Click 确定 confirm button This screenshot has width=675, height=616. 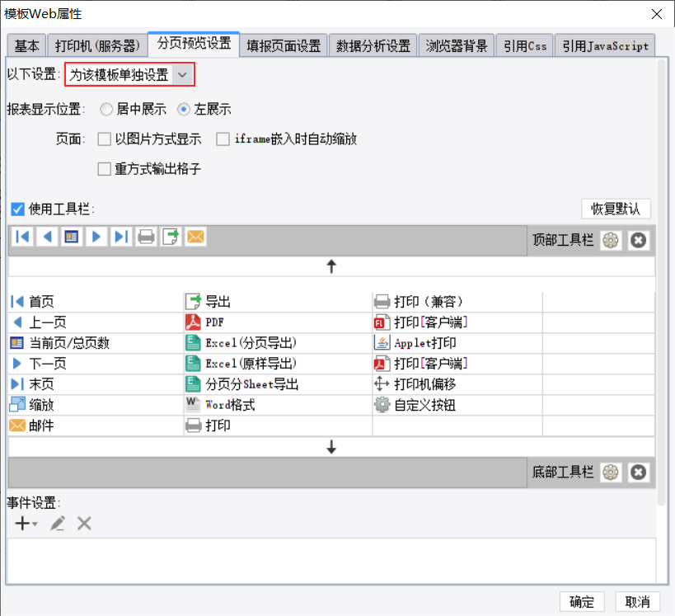coord(582,601)
